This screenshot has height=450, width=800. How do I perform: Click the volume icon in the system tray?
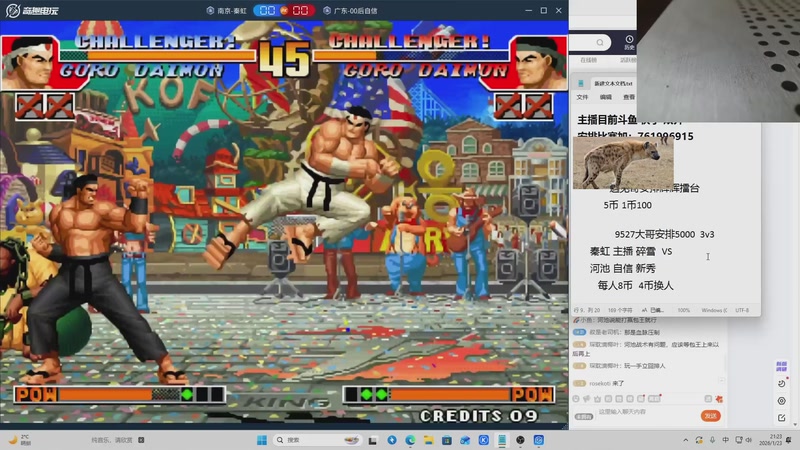tap(748, 440)
